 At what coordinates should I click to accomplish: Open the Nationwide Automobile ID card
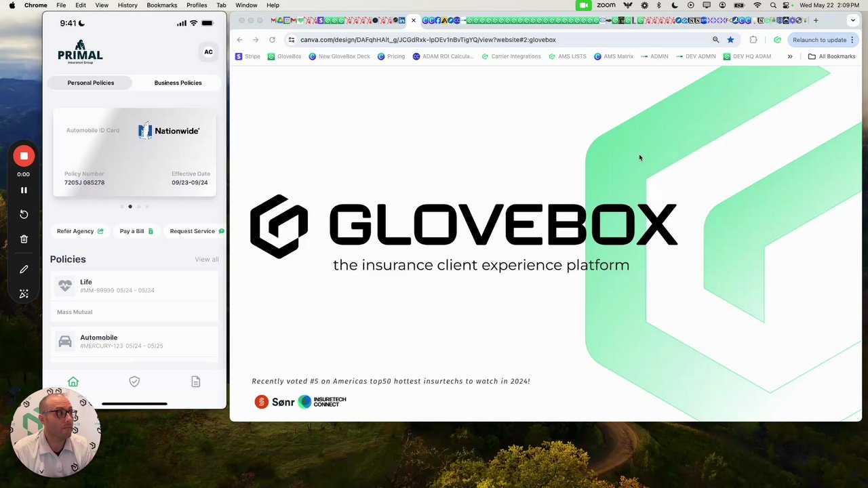(135, 152)
